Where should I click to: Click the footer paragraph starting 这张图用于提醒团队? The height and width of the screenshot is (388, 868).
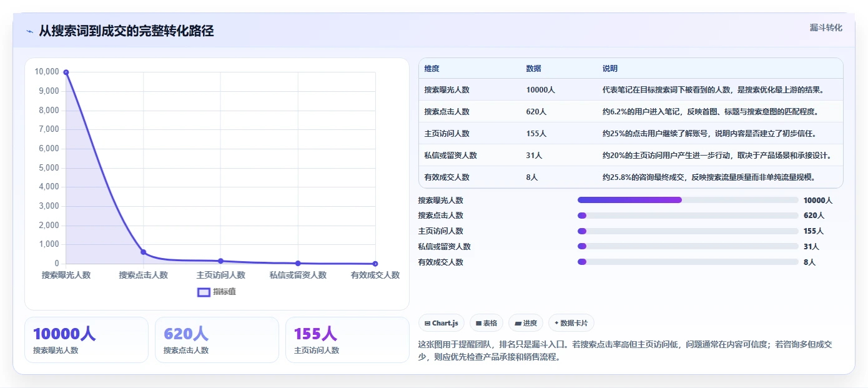(x=624, y=351)
